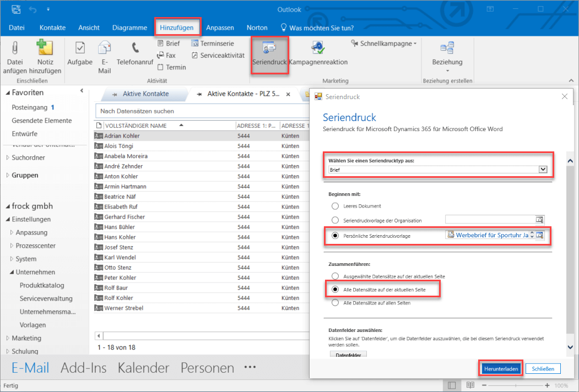Select the contact Beatrice Näf
The width and height of the screenshot is (579, 392).
click(x=120, y=197)
